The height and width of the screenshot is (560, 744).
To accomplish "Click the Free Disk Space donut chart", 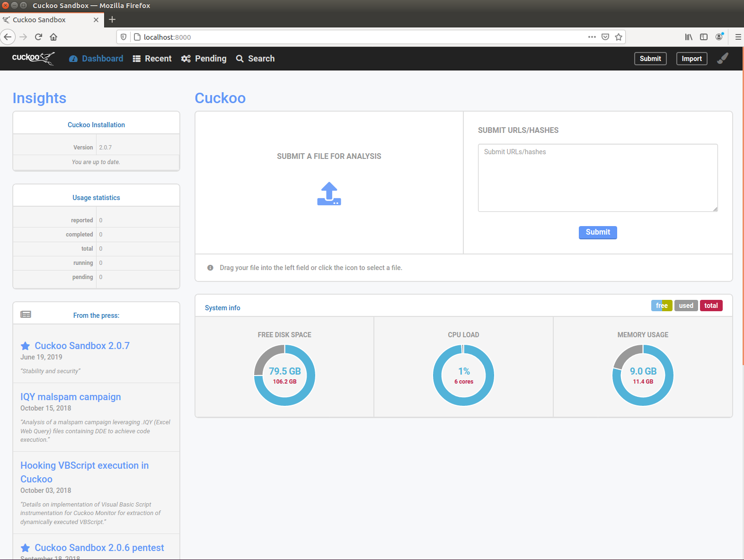I will [284, 375].
